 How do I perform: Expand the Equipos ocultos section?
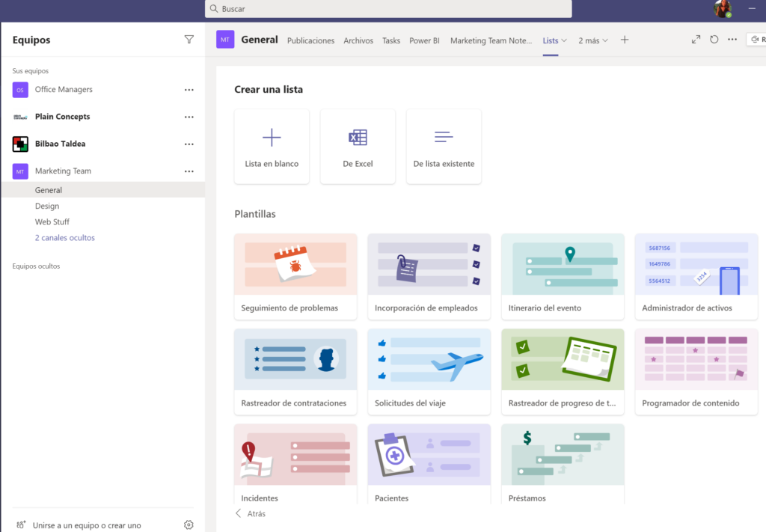pyautogui.click(x=36, y=266)
